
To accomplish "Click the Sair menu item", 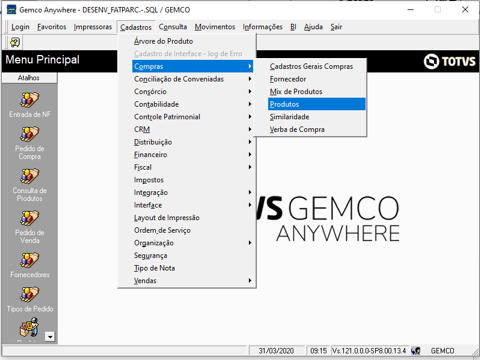I will pyautogui.click(x=336, y=27).
